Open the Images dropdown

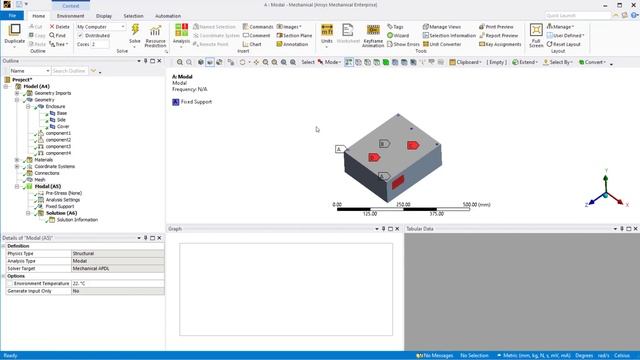coord(289,27)
